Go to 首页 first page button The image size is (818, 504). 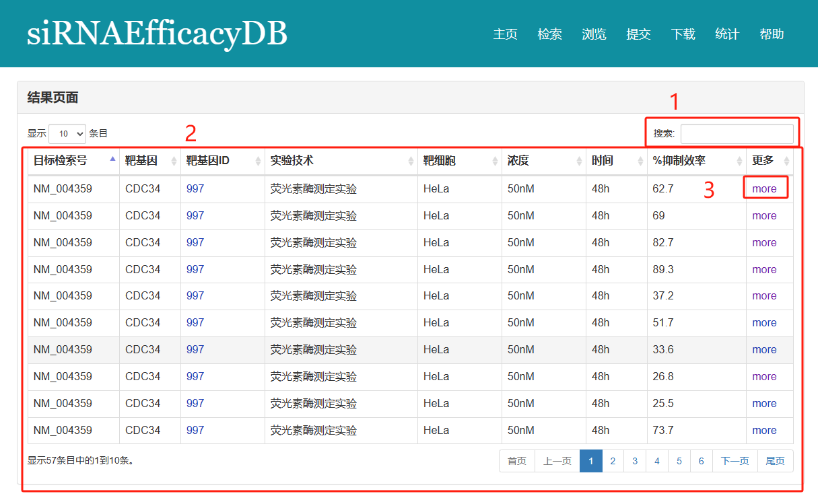[517, 461]
